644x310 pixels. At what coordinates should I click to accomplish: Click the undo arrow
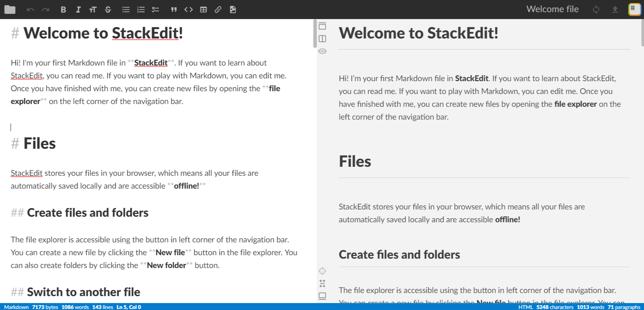(31, 9)
